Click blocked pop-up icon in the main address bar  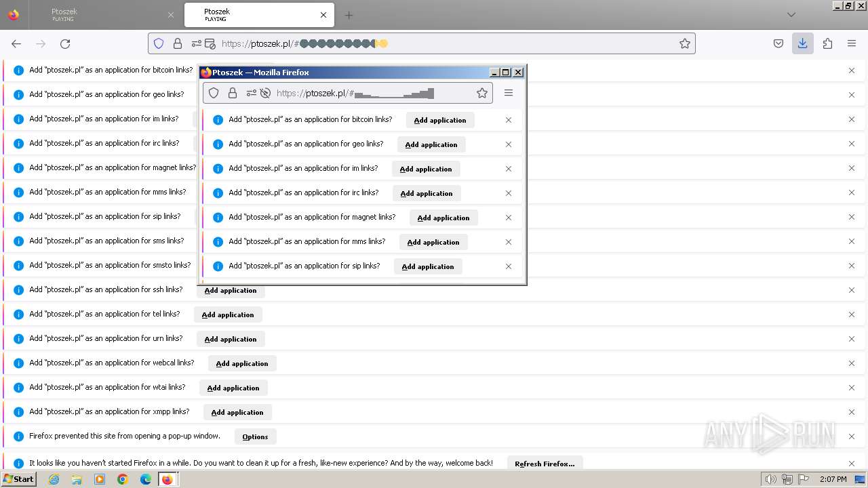pos(210,43)
